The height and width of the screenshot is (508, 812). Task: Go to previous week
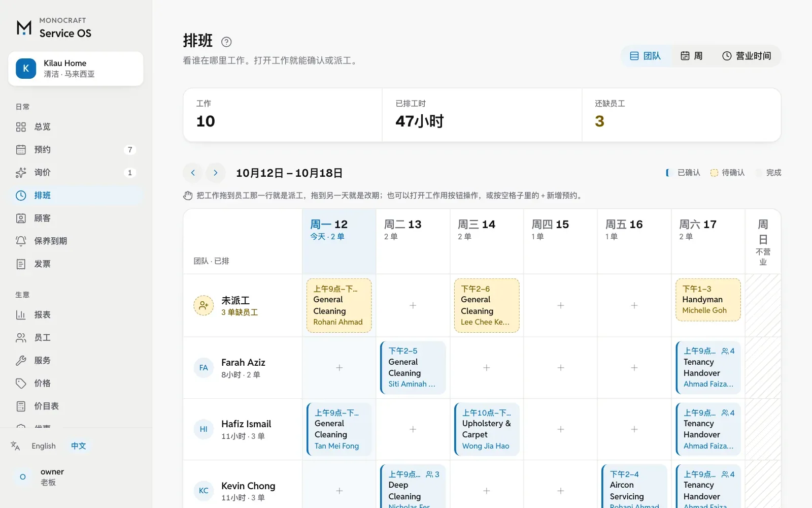coord(193,173)
